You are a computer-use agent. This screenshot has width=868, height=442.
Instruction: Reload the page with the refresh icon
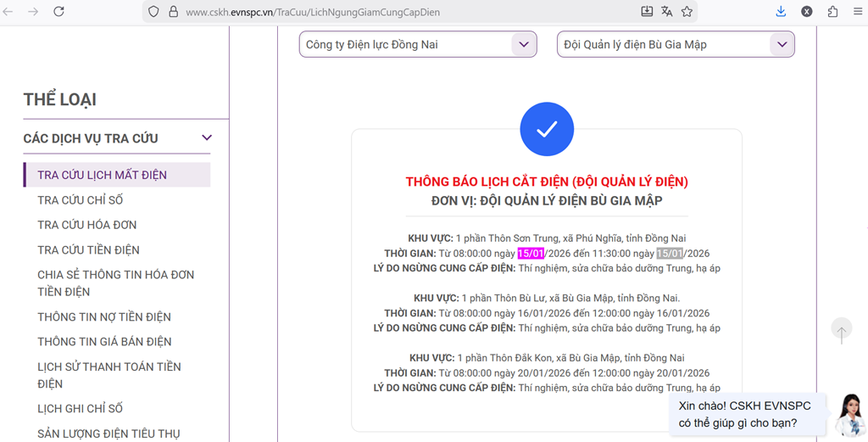coord(58,12)
